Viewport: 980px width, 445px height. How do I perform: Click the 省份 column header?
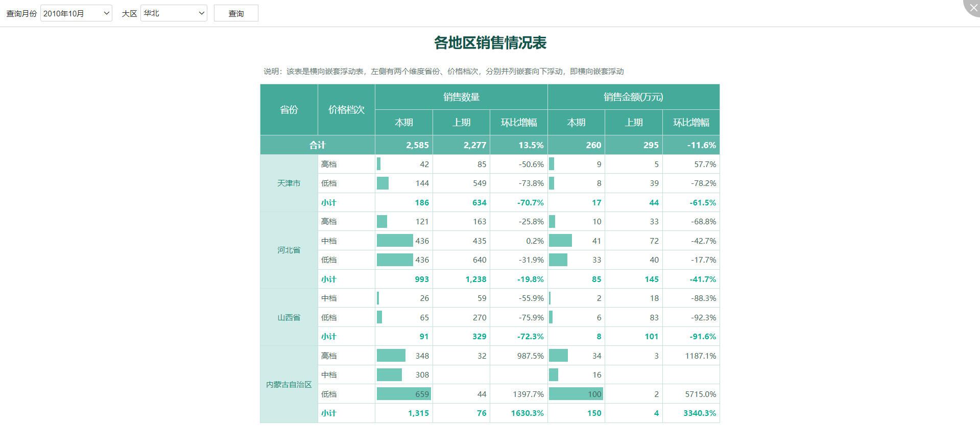pyautogui.click(x=289, y=110)
